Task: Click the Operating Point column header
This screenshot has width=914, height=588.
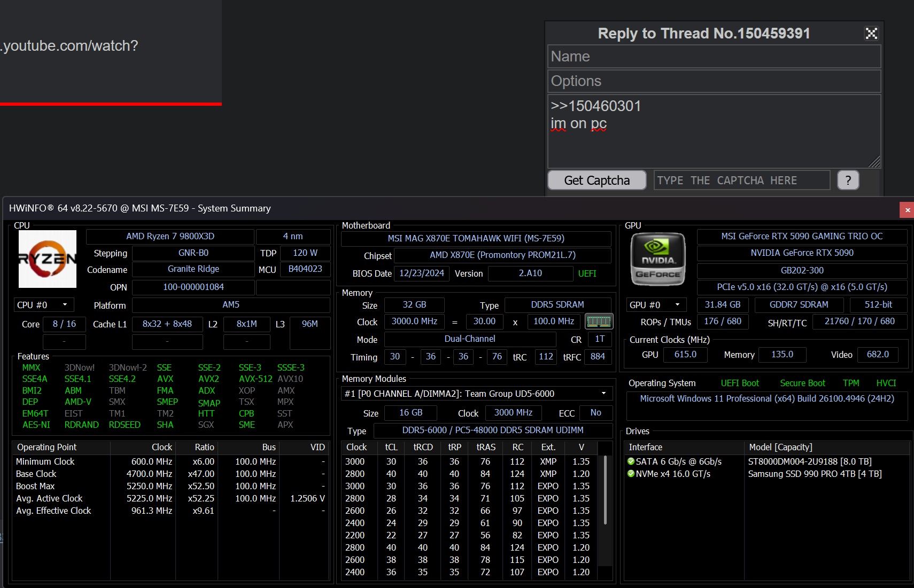Action: coord(60,447)
